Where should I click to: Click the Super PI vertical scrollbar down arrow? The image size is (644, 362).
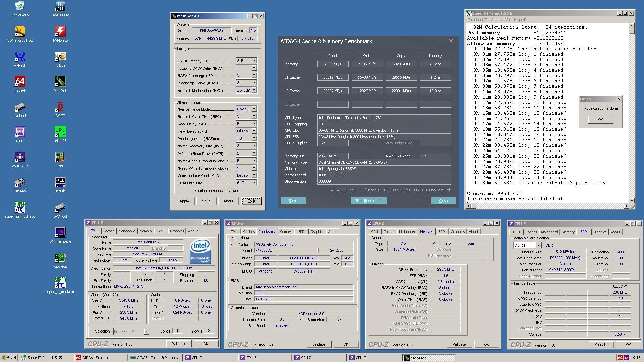(632, 200)
